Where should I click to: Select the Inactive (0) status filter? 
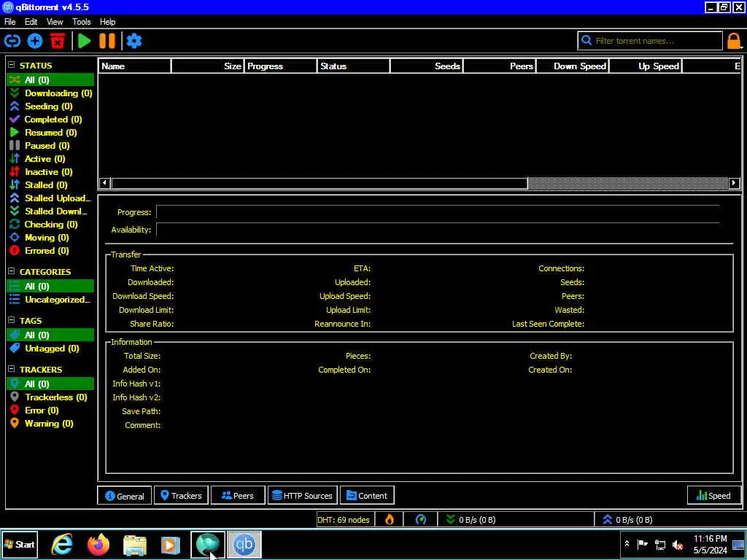click(x=50, y=172)
